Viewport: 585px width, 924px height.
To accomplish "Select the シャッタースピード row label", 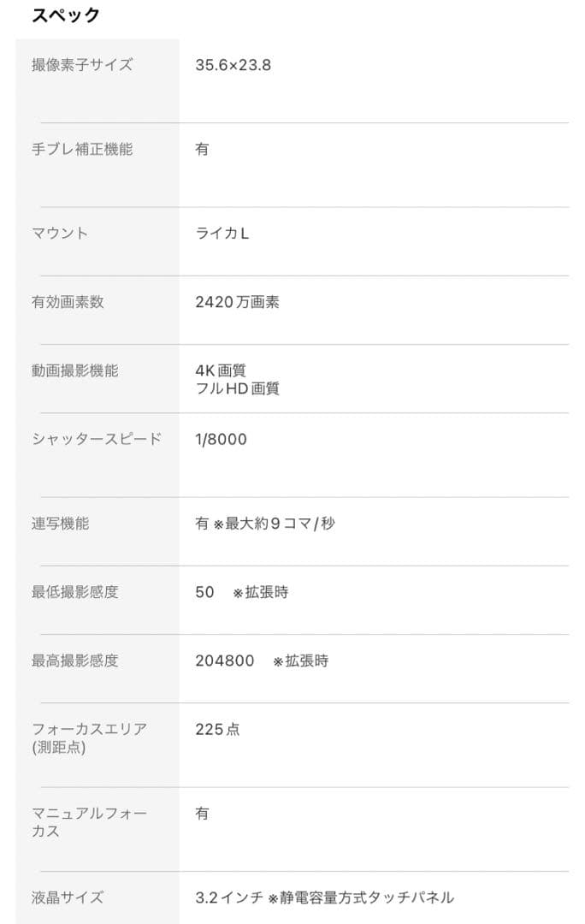I will [x=97, y=439].
